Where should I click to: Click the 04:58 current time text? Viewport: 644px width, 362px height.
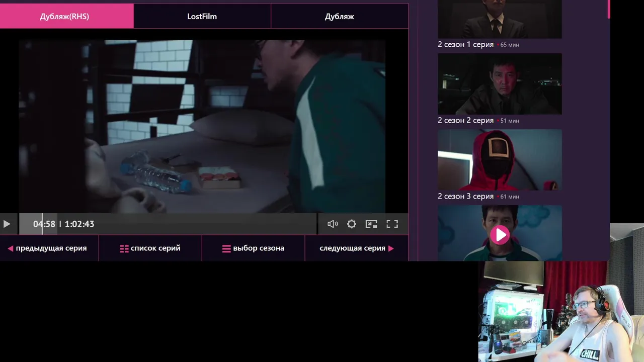44,224
